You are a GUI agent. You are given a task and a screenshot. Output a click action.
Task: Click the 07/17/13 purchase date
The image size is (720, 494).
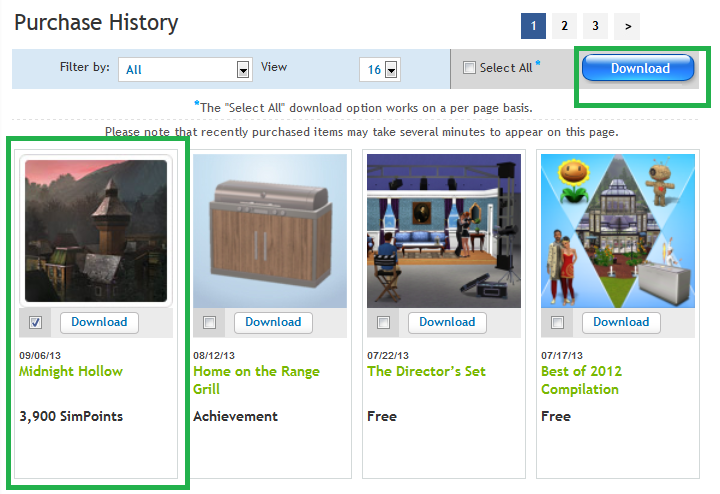(562, 355)
